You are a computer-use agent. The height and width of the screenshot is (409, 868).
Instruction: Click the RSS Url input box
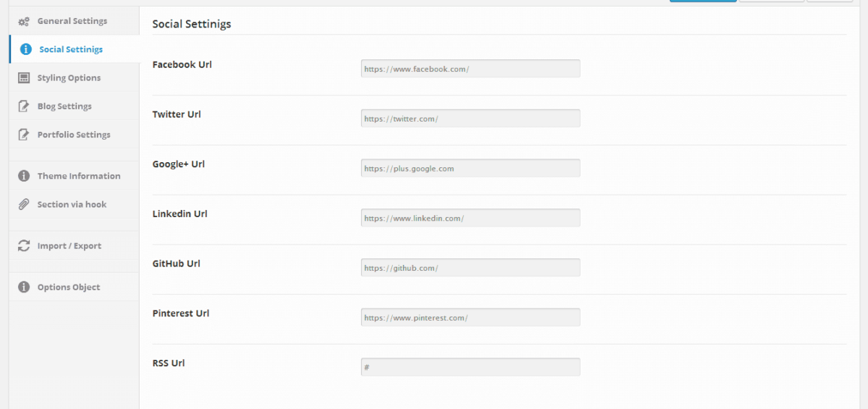(470, 367)
